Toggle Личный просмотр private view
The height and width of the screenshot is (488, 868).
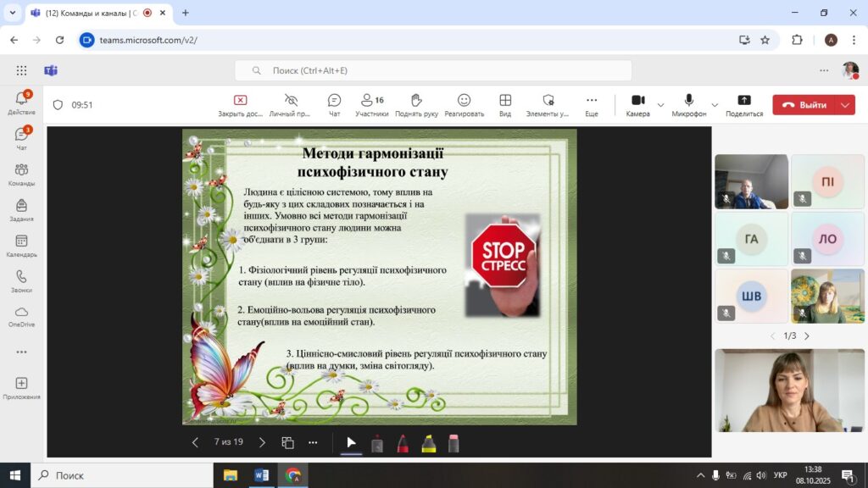click(x=291, y=104)
